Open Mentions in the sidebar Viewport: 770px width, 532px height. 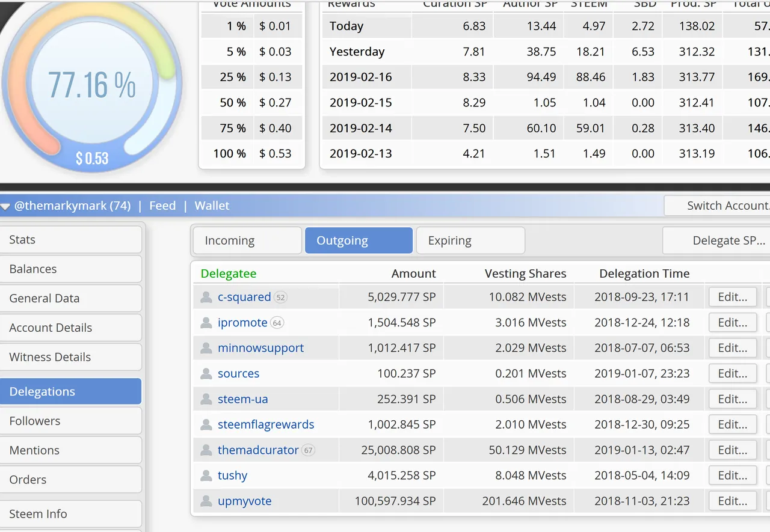(70, 450)
